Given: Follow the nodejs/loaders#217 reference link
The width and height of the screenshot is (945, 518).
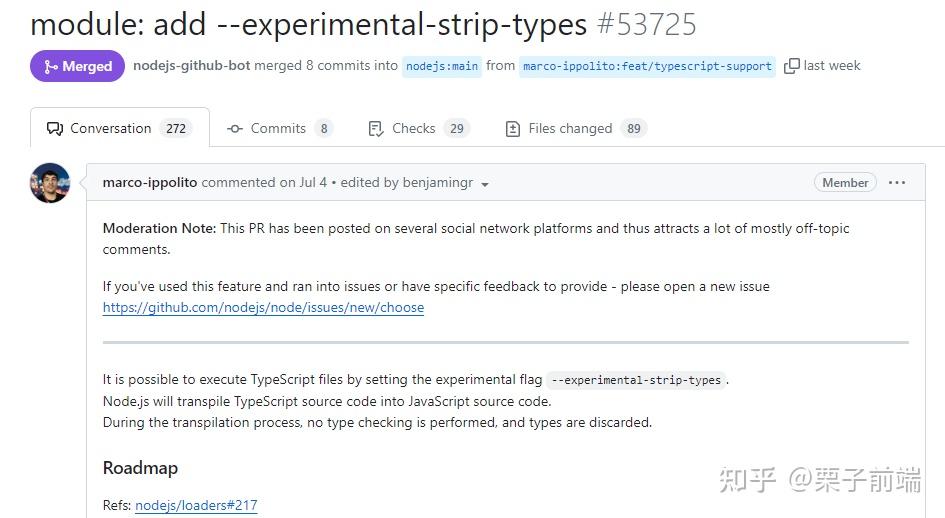Looking at the screenshot, I should pos(196,506).
